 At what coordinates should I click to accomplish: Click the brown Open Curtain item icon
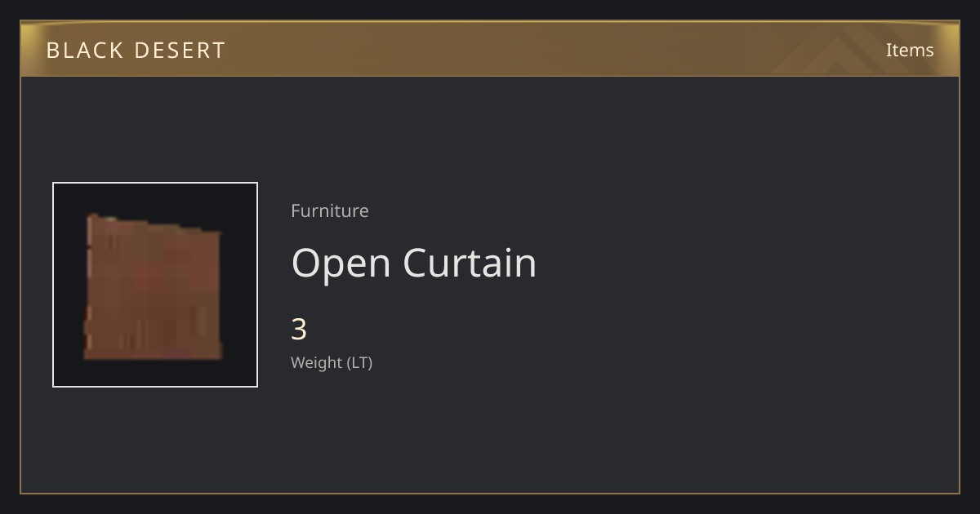pyautogui.click(x=154, y=286)
